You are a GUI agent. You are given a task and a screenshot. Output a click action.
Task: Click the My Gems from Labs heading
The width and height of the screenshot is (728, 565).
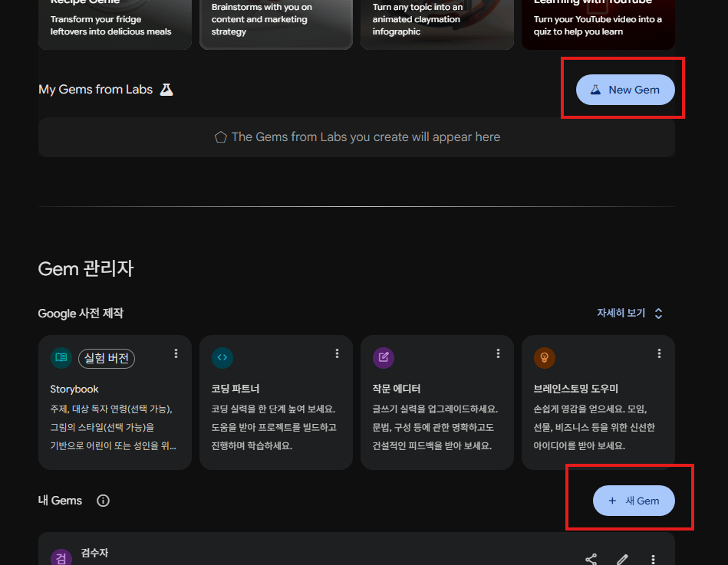point(96,90)
